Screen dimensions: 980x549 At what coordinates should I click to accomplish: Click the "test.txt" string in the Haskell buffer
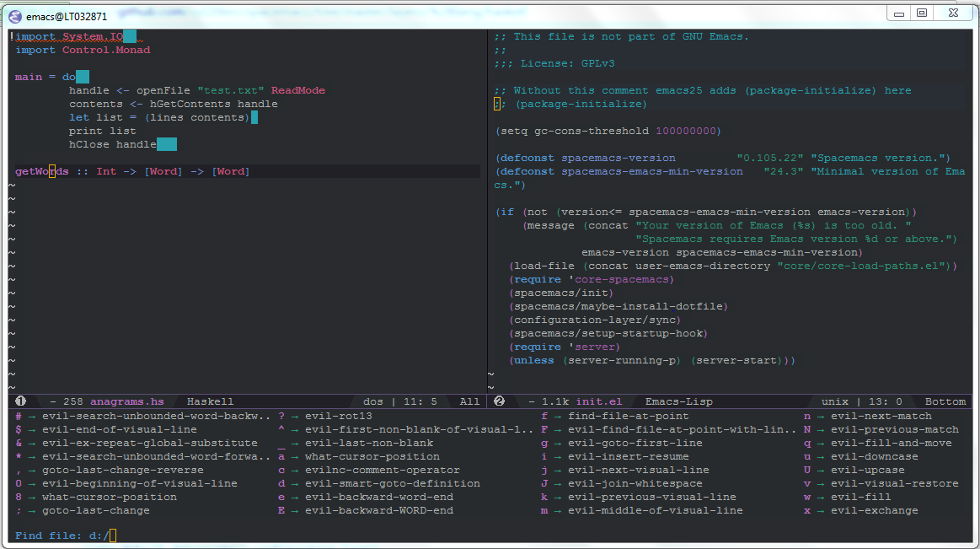coord(231,90)
